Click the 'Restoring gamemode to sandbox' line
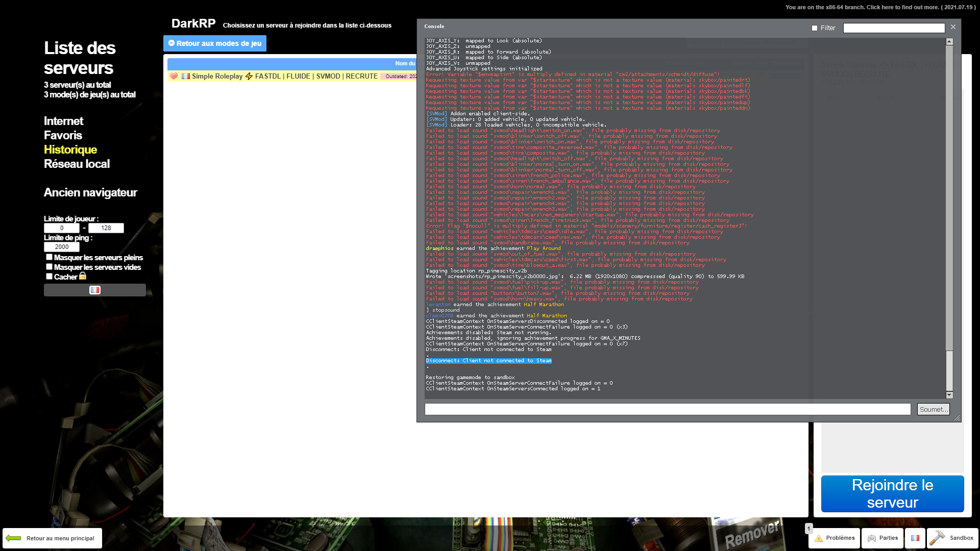This screenshot has width=980, height=551. tap(470, 378)
